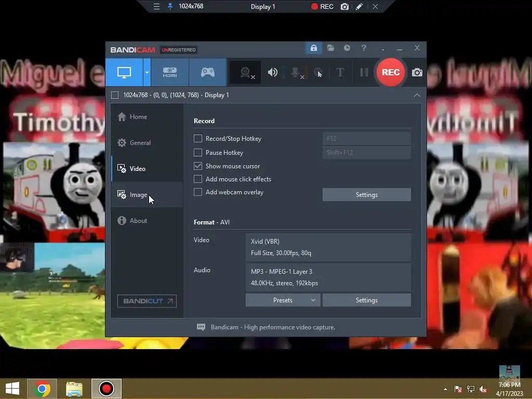Toggle speaker sound icon in toolbar
532x399 pixels.
click(x=272, y=72)
